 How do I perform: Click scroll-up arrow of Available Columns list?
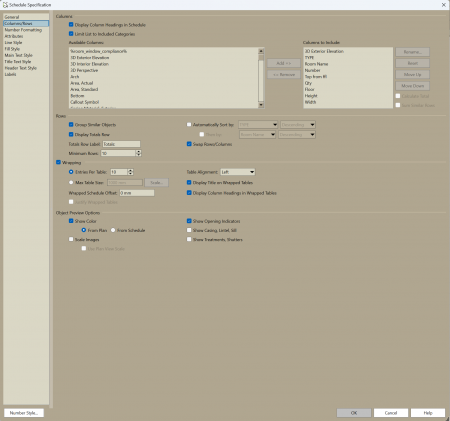[x=261, y=51]
